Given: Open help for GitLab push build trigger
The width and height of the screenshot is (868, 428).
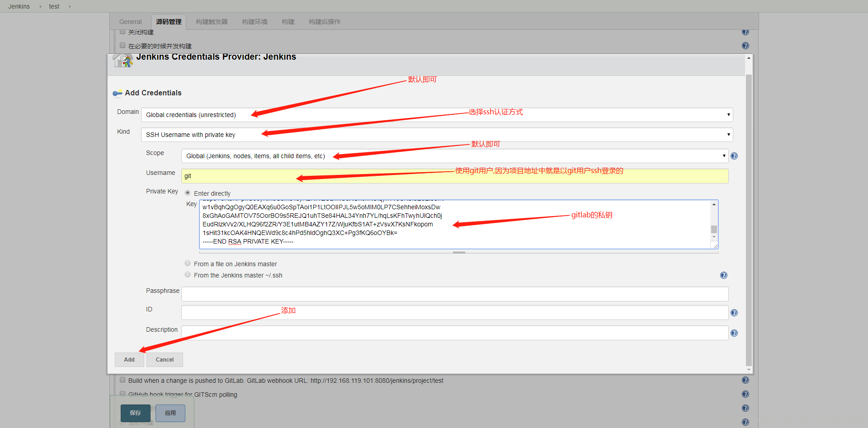Looking at the screenshot, I should 745,380.
